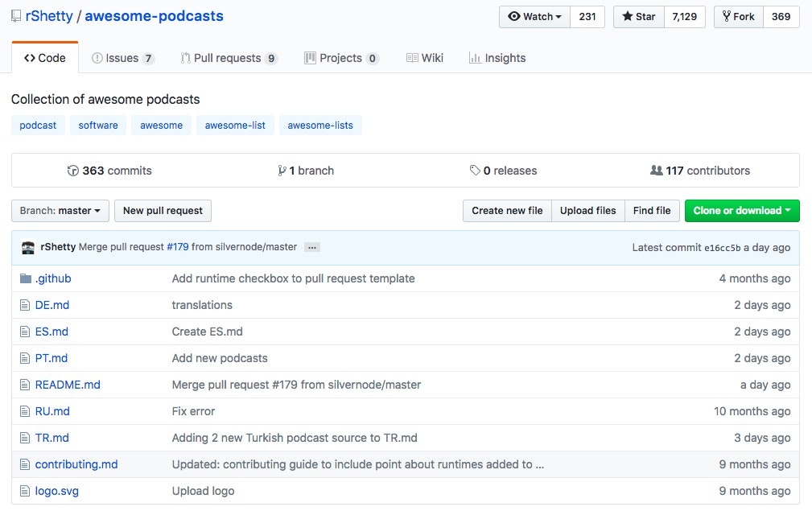Click the file icon beside TR.md
The height and width of the screenshot is (511, 812).
point(24,438)
